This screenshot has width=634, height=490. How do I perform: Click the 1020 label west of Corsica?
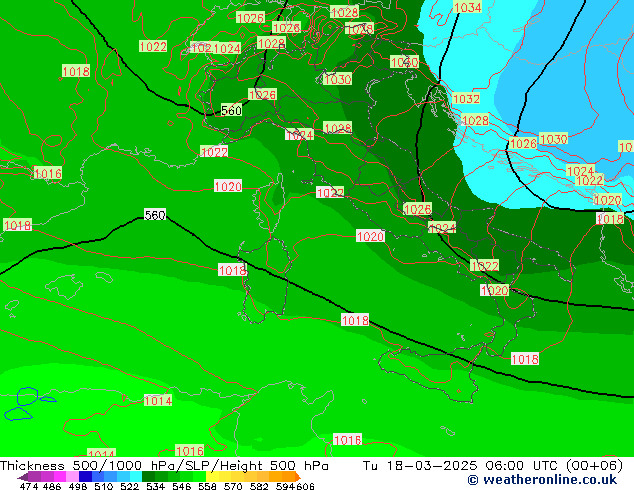pyautogui.click(x=228, y=186)
